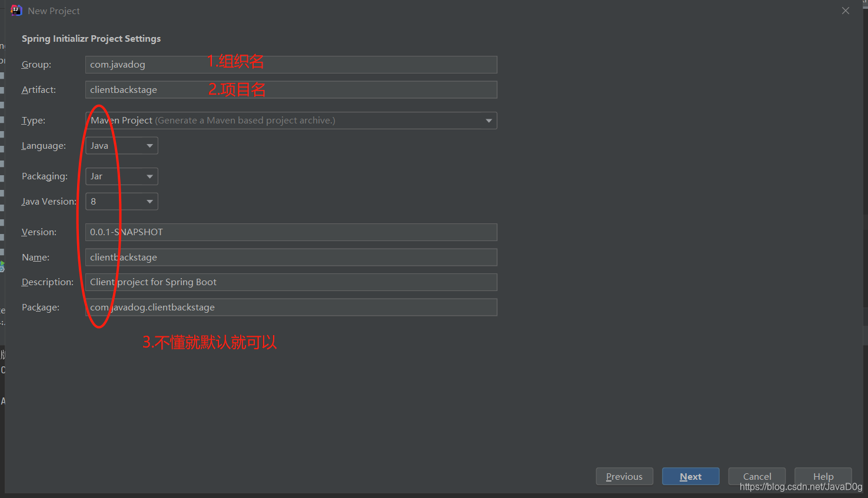
Task: Open Help for New Project dialog
Action: [x=823, y=476]
